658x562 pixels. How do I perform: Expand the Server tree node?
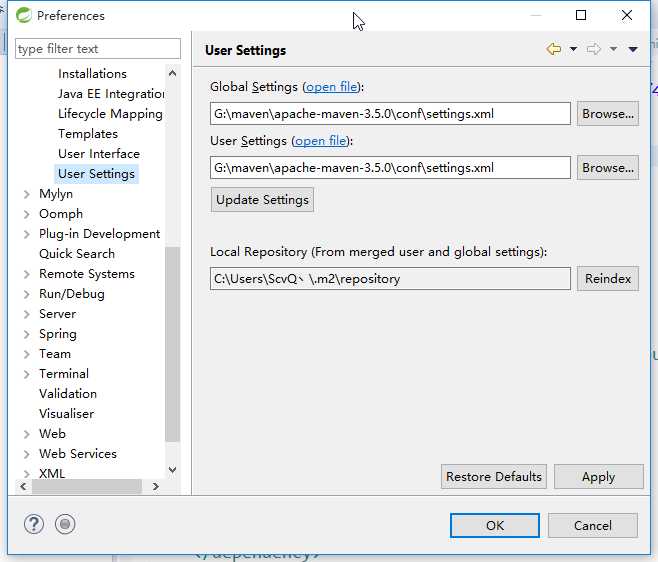26,314
